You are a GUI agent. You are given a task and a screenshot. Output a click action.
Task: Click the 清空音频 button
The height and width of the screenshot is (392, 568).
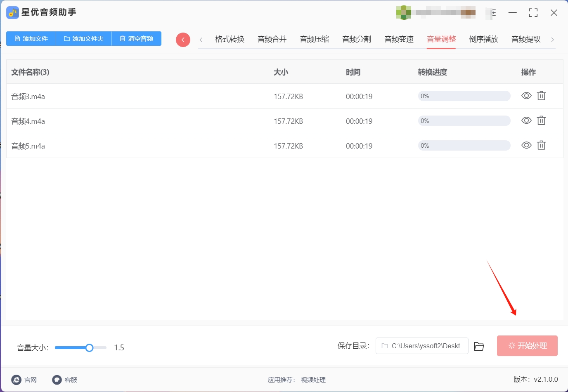coord(137,38)
